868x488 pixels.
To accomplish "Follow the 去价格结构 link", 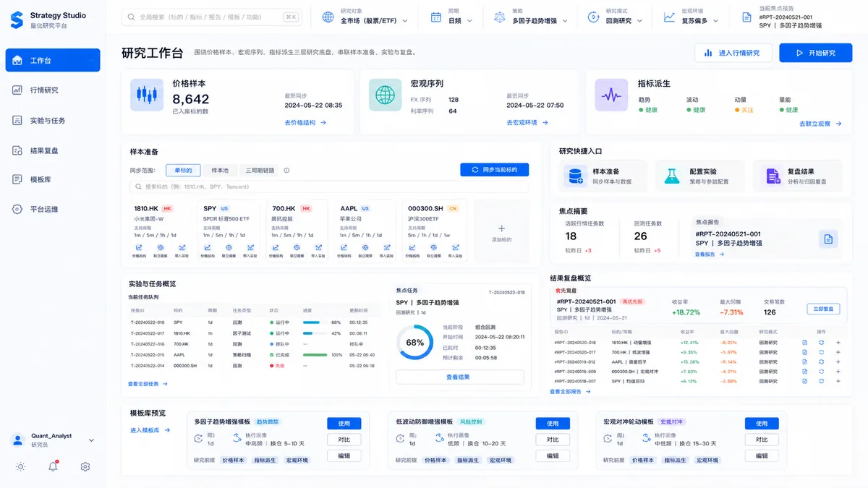I will click(305, 123).
